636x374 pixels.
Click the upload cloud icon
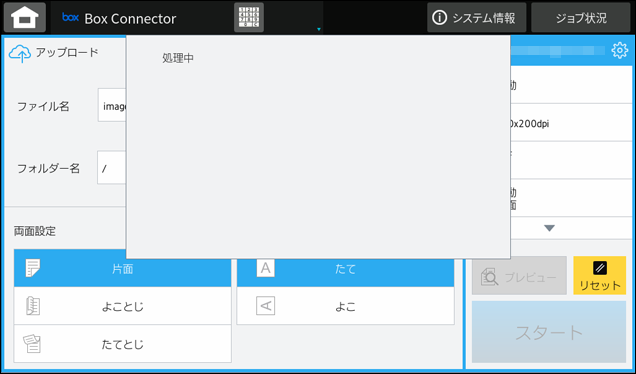click(20, 53)
